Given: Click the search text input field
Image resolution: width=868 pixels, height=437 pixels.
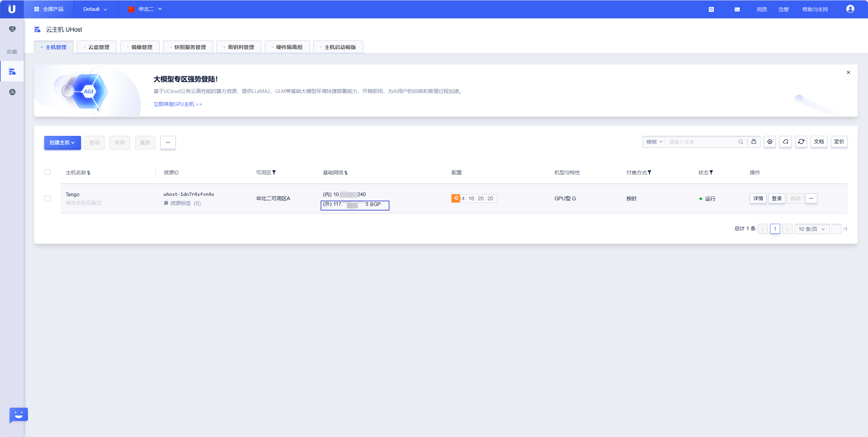Looking at the screenshot, I should (x=701, y=142).
